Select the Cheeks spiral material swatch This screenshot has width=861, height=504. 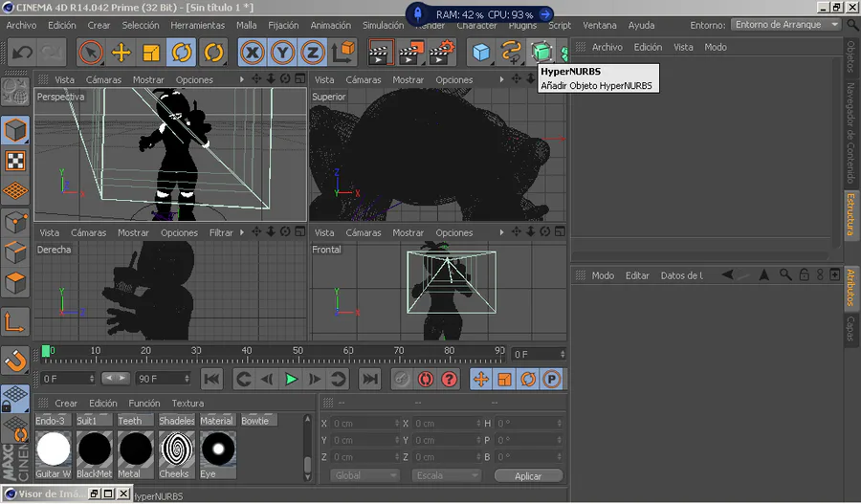pyautogui.click(x=175, y=449)
